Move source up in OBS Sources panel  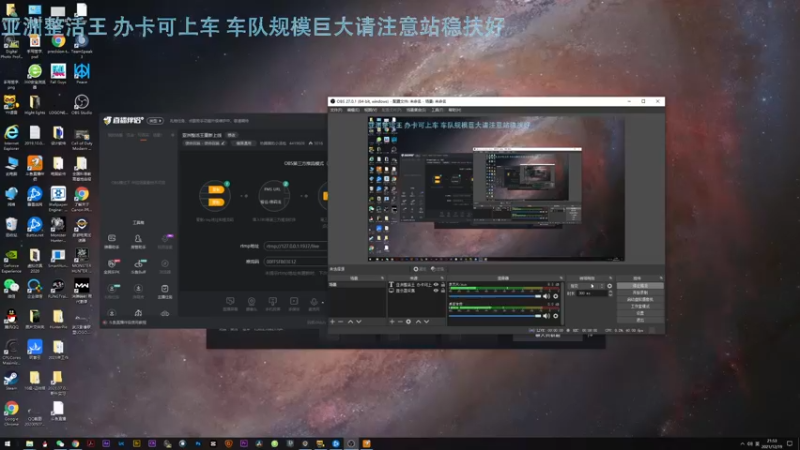pyautogui.click(x=418, y=322)
